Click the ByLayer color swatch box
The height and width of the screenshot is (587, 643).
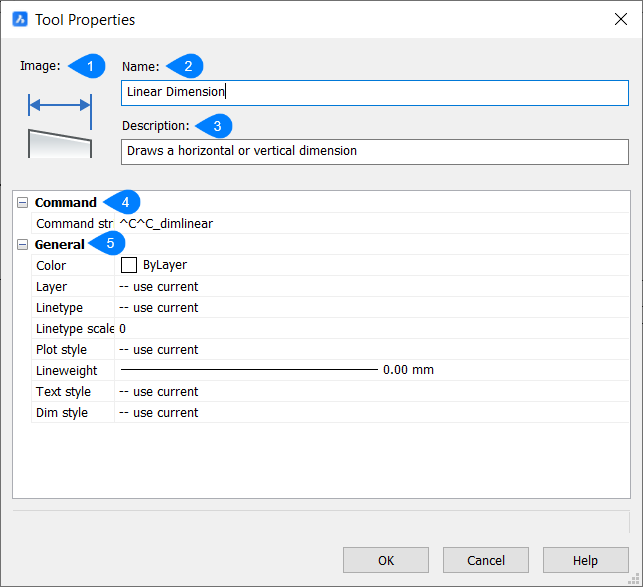129,265
